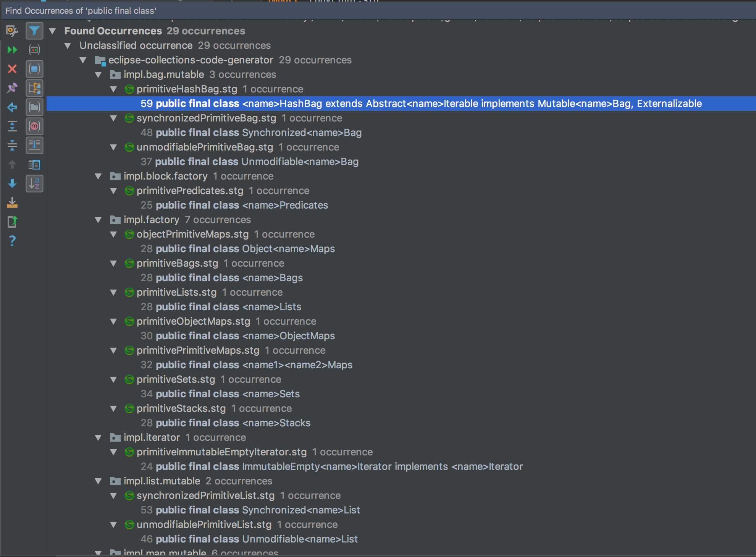Image resolution: width=756 pixels, height=557 pixels.
Task: Rerun the search with the green double arrows
Action: 13,50
